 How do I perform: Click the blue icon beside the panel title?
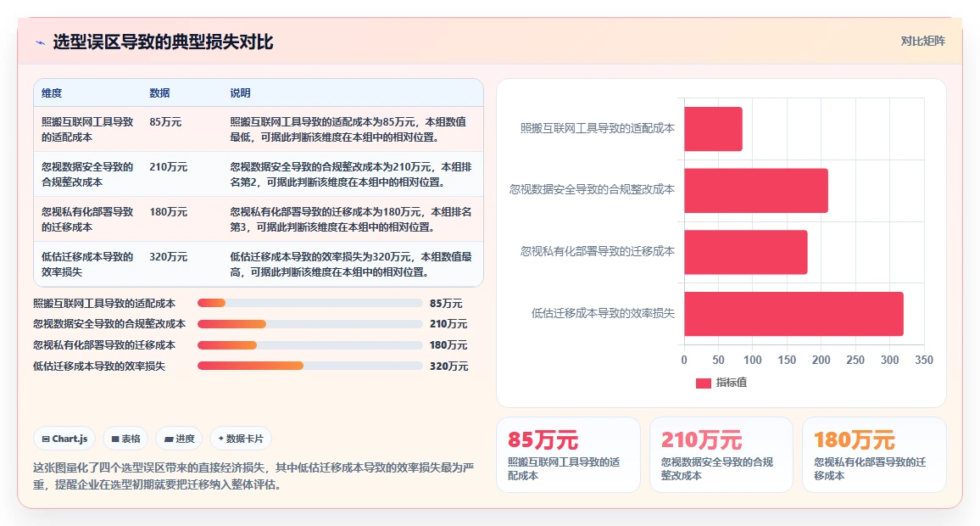[x=41, y=42]
